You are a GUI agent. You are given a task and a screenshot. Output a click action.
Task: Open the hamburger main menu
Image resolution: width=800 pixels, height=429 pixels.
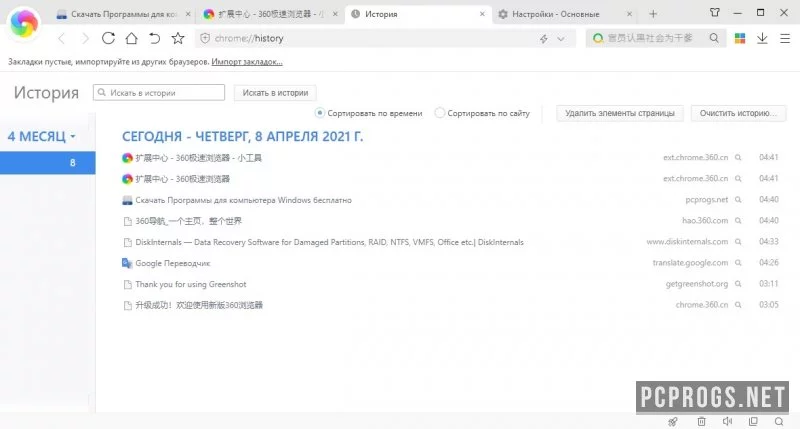click(785, 38)
